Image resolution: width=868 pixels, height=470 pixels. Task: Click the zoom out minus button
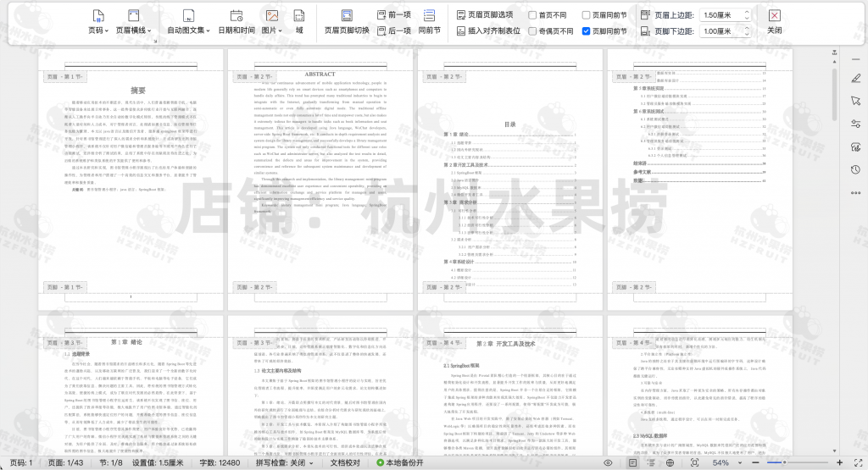755,463
